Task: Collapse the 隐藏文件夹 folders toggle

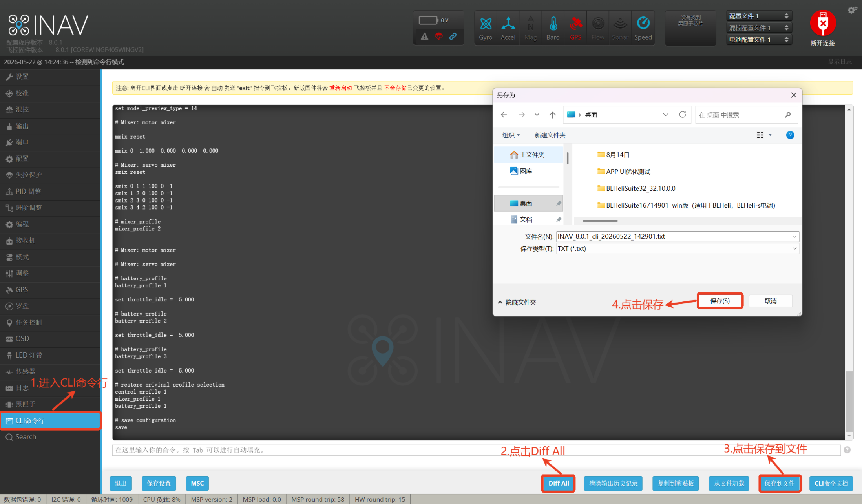Action: point(517,302)
